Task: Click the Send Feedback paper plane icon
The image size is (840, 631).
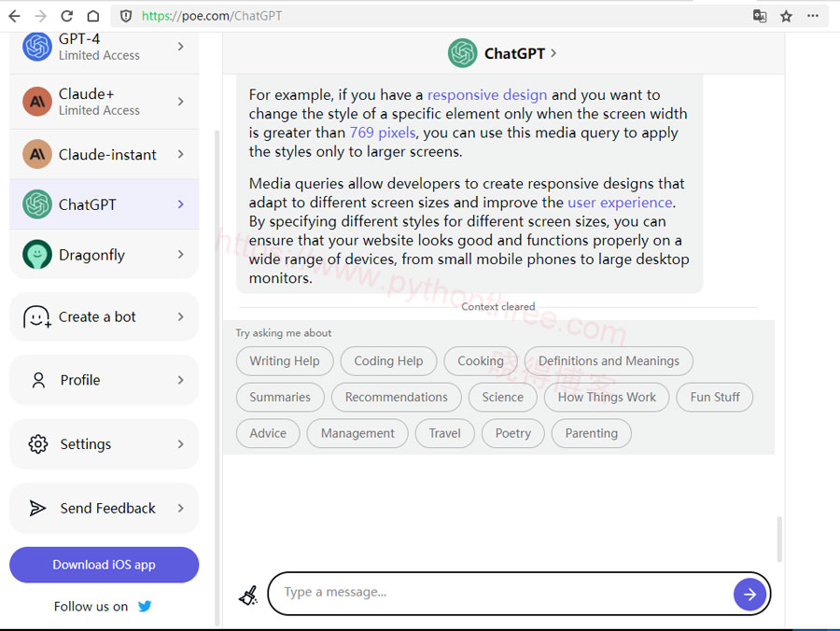Action: coord(37,508)
